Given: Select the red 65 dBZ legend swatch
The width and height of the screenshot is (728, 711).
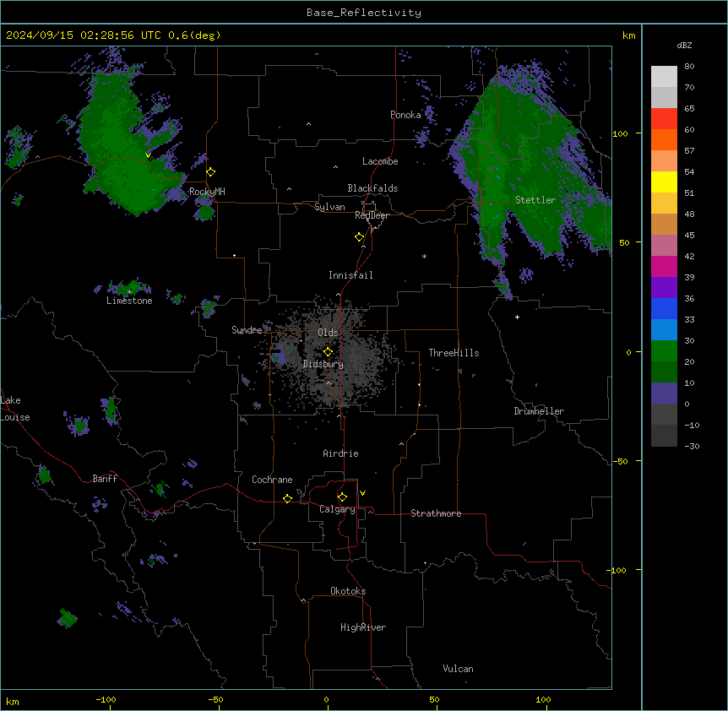Looking at the screenshot, I should (x=664, y=119).
